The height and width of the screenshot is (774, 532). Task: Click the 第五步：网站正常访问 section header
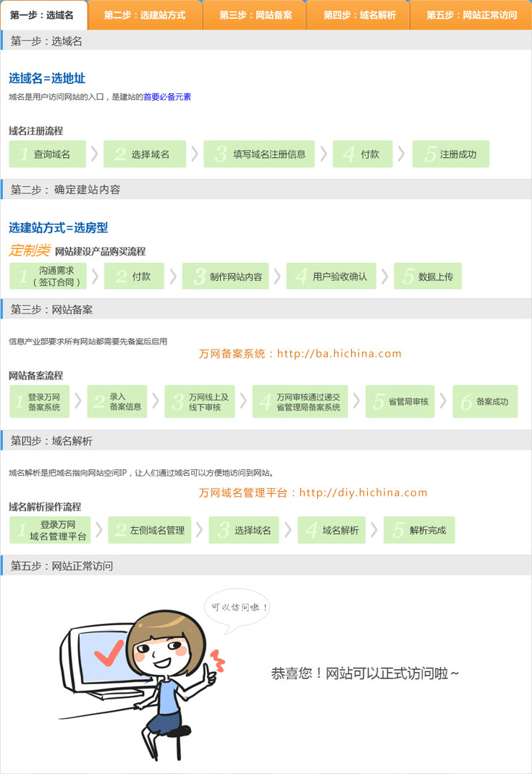tap(266, 565)
